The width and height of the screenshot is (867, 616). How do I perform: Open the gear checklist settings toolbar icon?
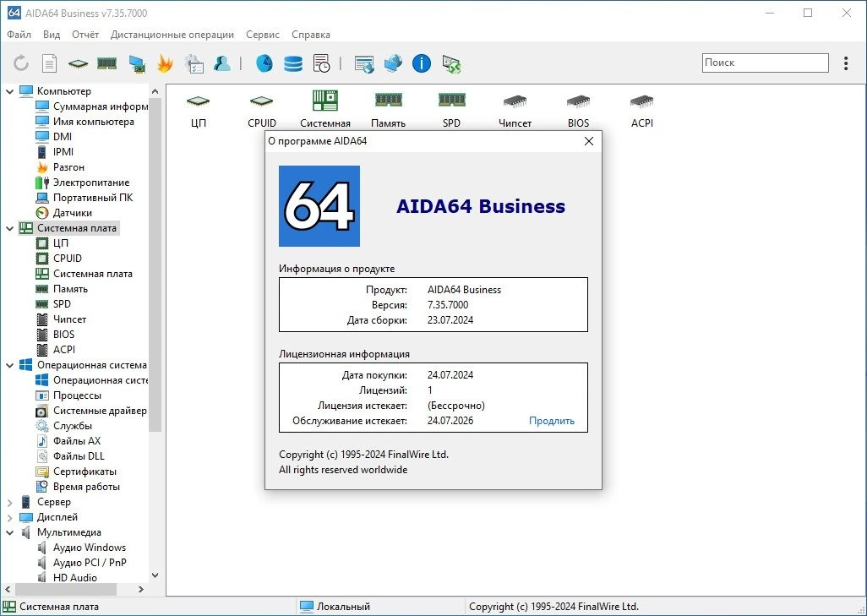[x=194, y=63]
